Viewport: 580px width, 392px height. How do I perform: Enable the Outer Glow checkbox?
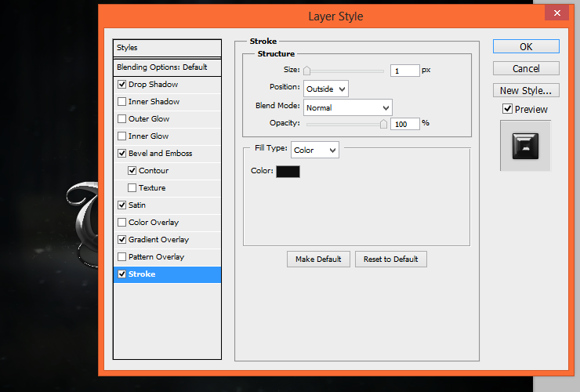[121, 119]
